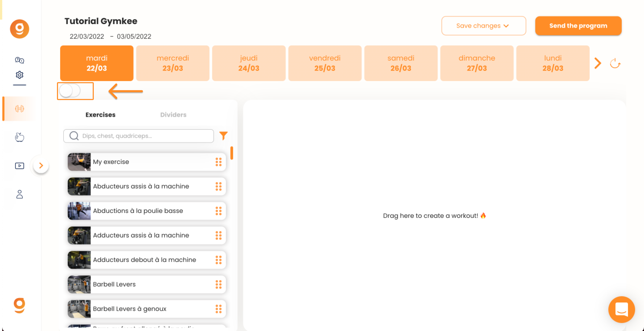The width and height of the screenshot is (644, 331).
Task: Click the Barbell Levers exercise thumbnail
Action: pos(79,284)
